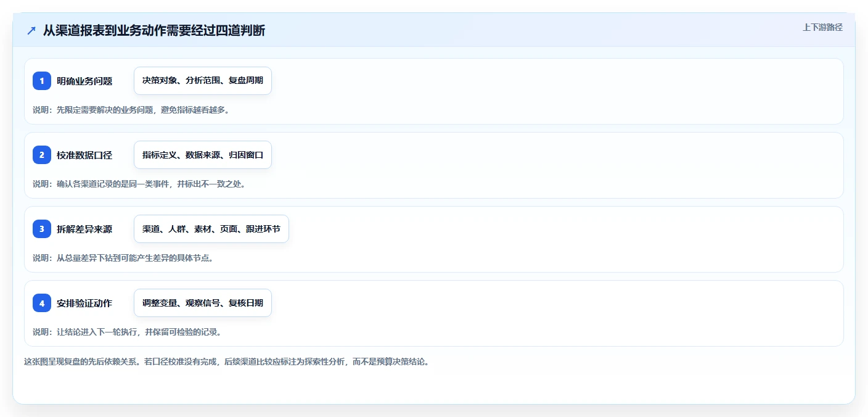Image resolution: width=868 pixels, height=417 pixels.
Task: Click the note 先限定需要解决的业务问题
Action: click(131, 110)
